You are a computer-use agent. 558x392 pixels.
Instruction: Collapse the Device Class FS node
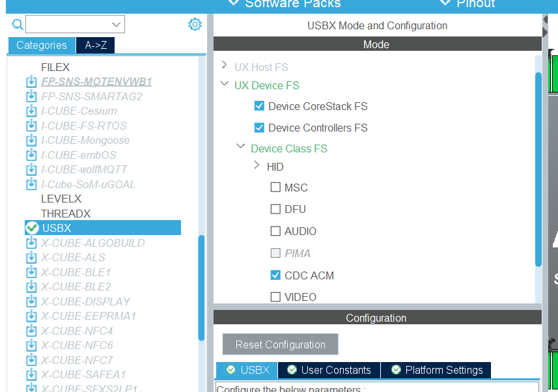[241, 146]
